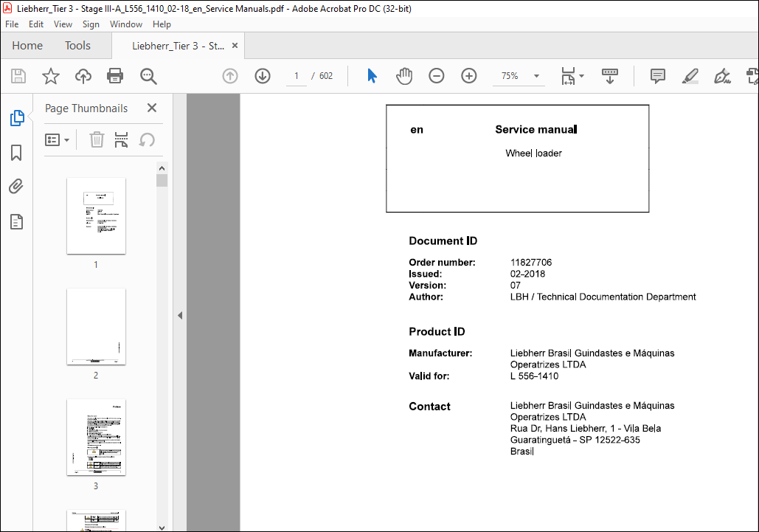Viewport: 759px width, 532px height.
Task: Upload the file to cloud icon
Action: point(83,76)
